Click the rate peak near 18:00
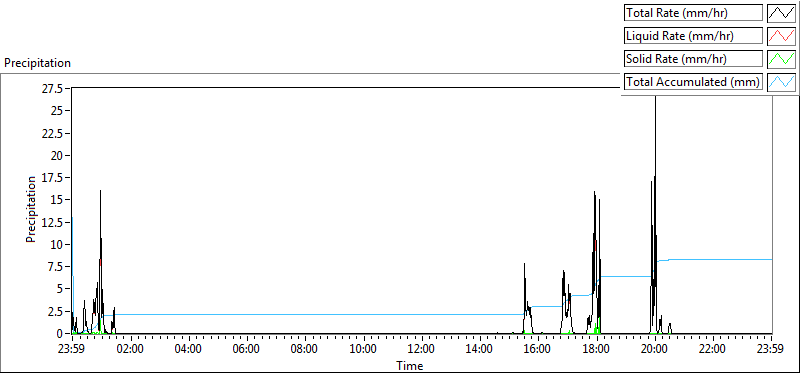Screen dimensions: 800x373 [594, 192]
